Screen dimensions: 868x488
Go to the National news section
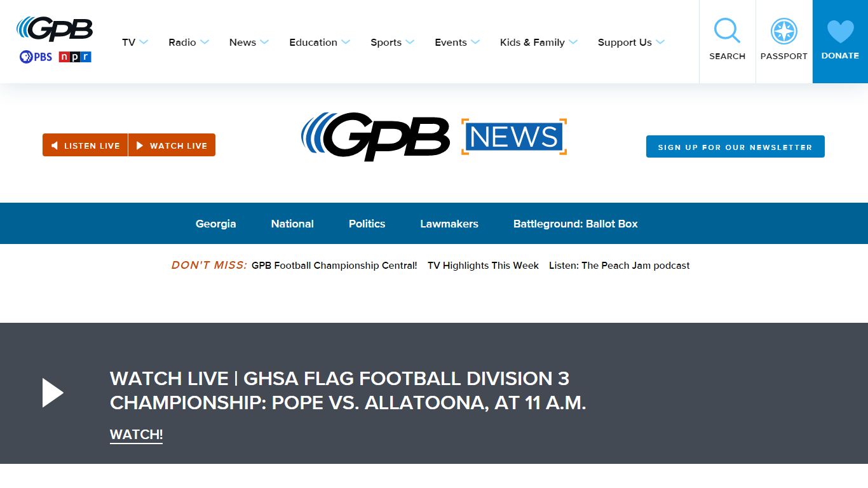coord(292,224)
